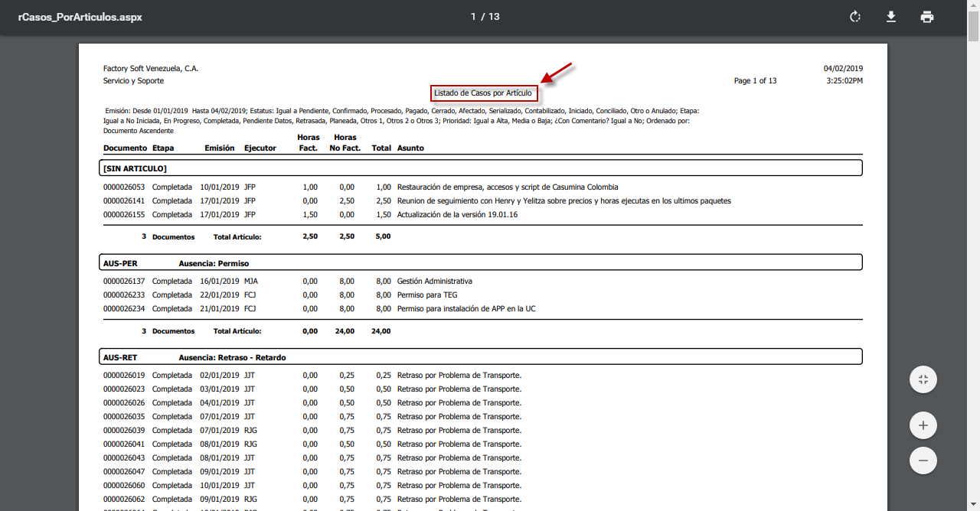
Task: Click document number 0000026137
Action: (x=124, y=282)
